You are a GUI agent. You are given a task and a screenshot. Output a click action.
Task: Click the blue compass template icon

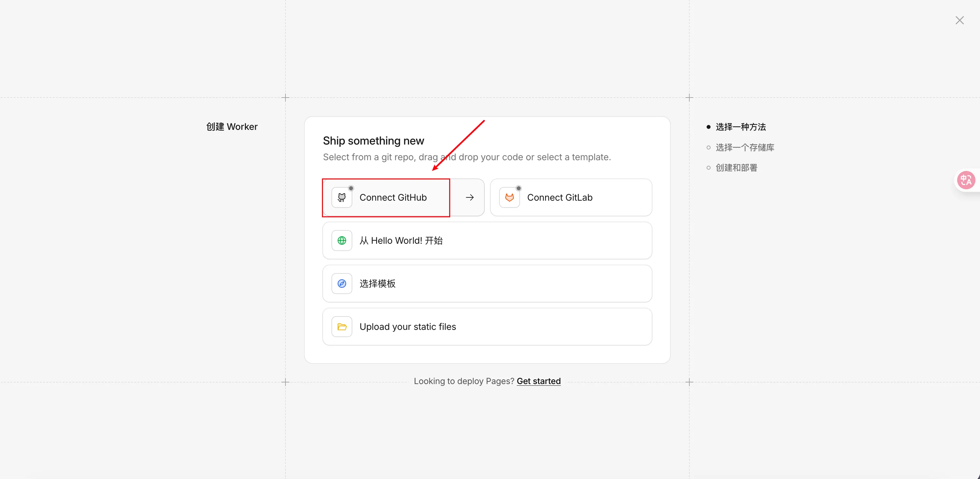coord(342,284)
